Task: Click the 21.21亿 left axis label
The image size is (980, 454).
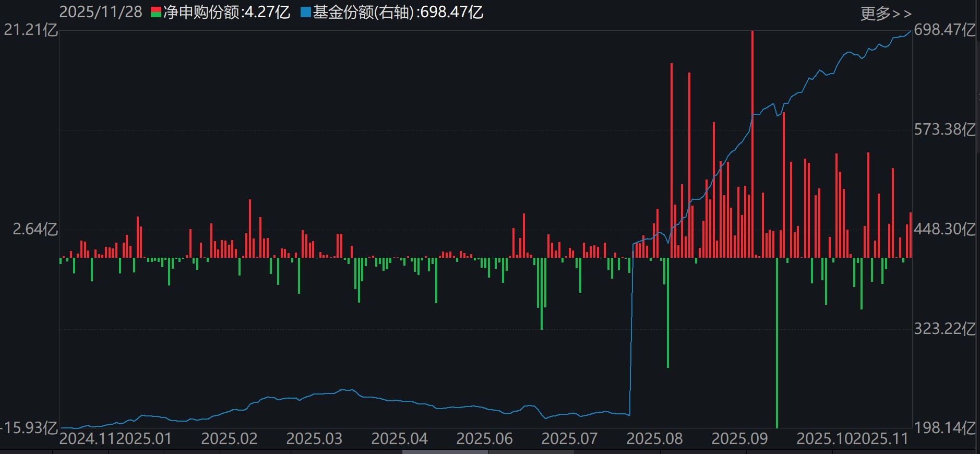Action: pos(30,30)
